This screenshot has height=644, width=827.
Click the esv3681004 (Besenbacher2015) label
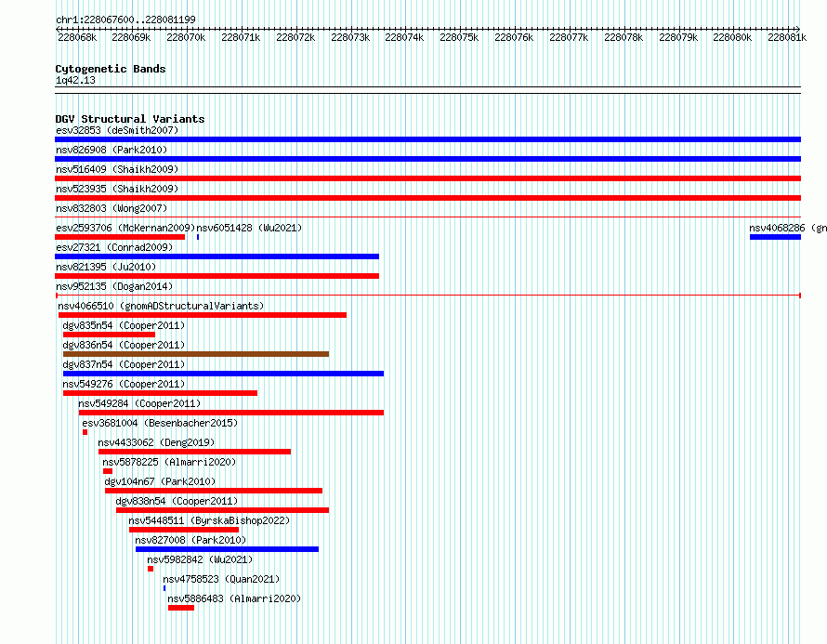coord(160,423)
